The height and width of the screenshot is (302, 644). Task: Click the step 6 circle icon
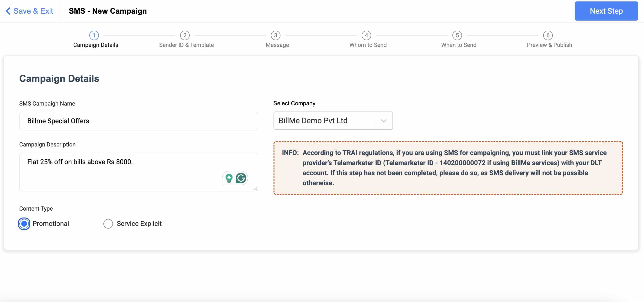pyautogui.click(x=548, y=35)
